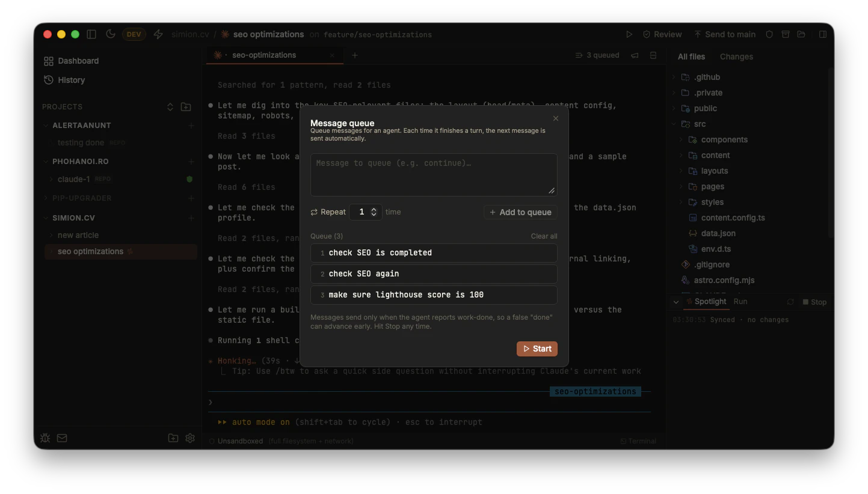Open the .gitignore file
This screenshot has width=868, height=494.
point(710,264)
